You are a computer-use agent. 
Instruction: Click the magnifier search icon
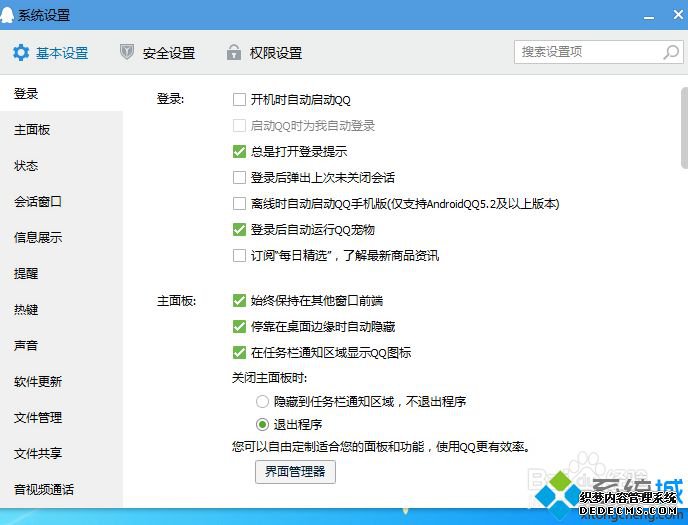point(671,52)
